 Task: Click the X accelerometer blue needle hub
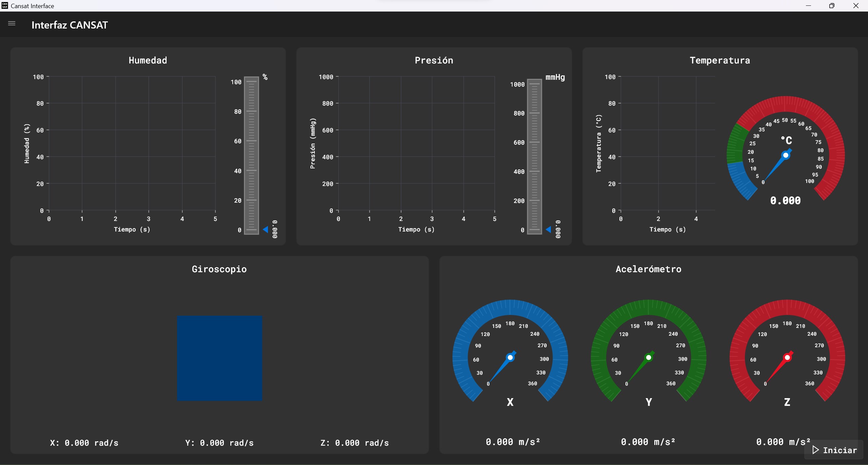(x=510, y=357)
